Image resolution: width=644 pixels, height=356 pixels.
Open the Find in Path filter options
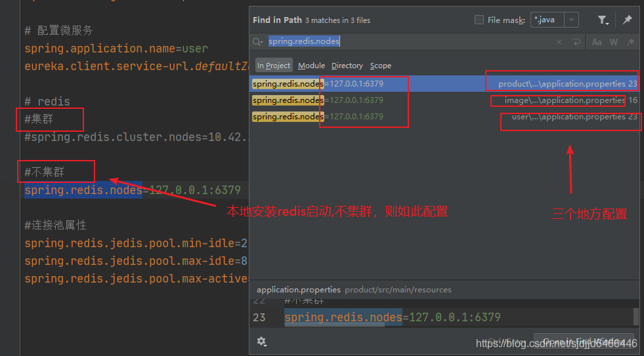tap(603, 20)
